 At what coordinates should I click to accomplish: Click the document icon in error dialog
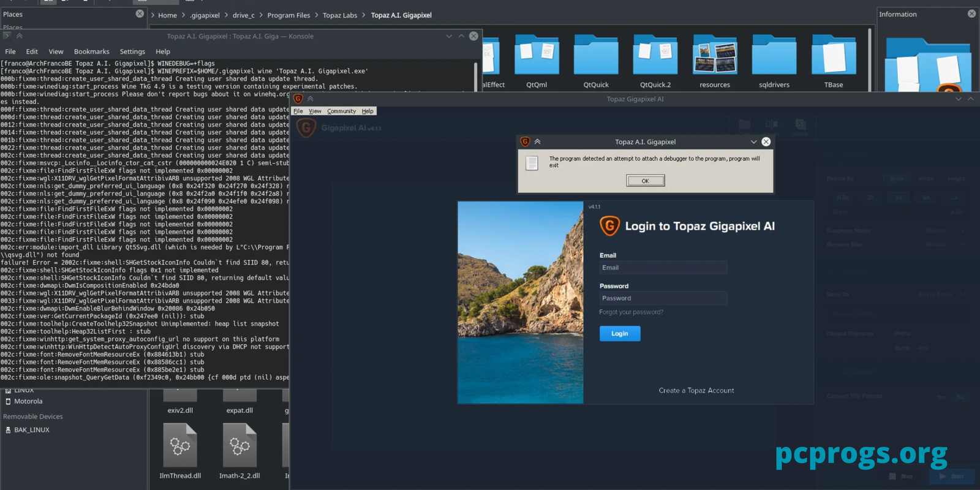(532, 163)
